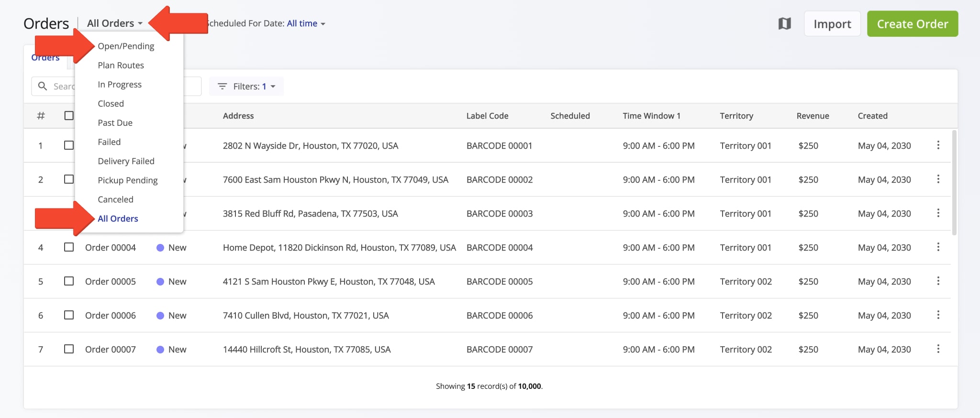Click the # column header icon

tap(41, 116)
